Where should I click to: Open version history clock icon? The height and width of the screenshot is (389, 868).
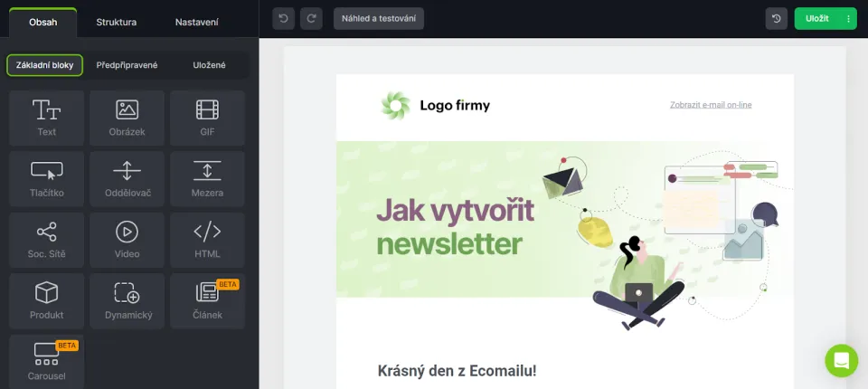(x=776, y=18)
